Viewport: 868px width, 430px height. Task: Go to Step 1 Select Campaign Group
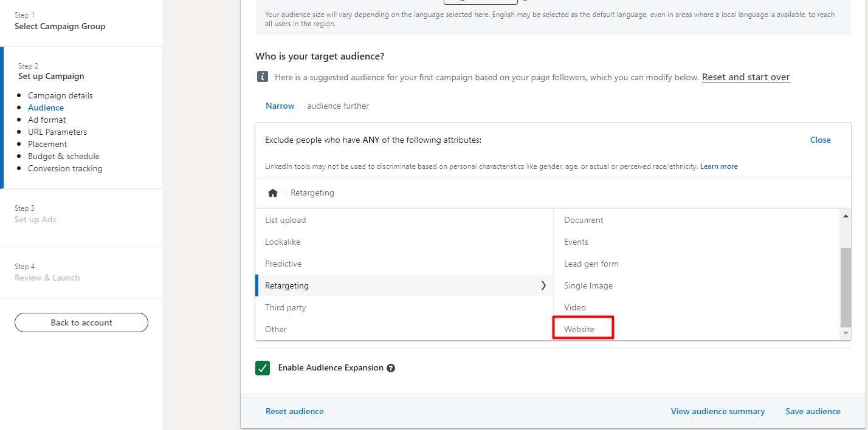pyautogui.click(x=60, y=21)
